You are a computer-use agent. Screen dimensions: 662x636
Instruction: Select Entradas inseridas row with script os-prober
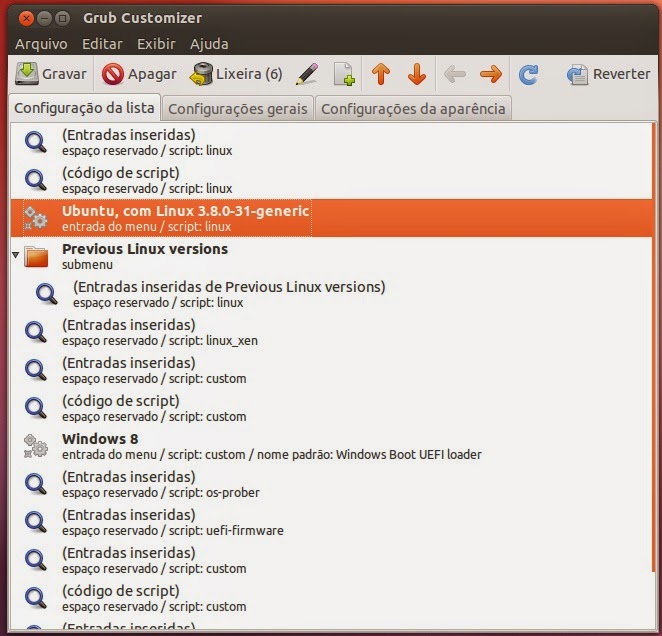tap(331, 484)
